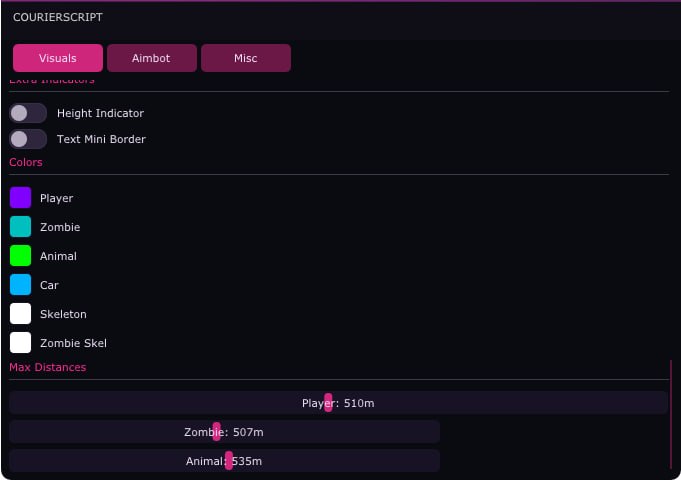Open the teal Zombie color swatch

pyautogui.click(x=20, y=227)
